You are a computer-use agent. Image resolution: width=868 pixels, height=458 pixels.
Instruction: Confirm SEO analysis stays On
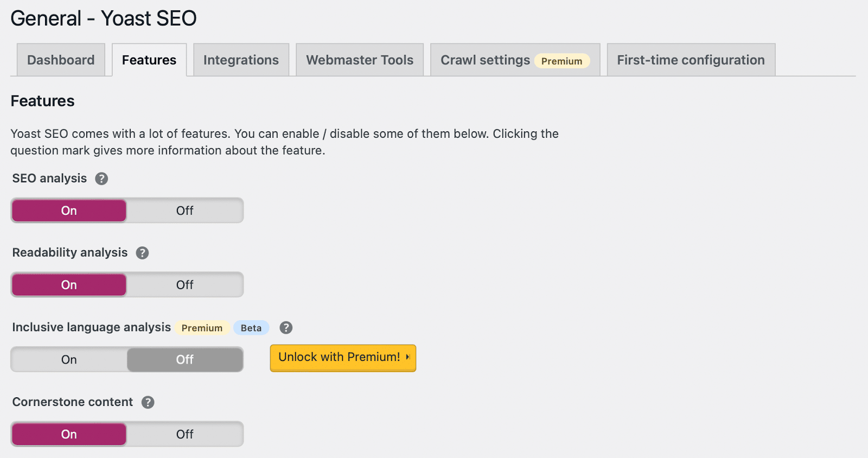point(68,211)
